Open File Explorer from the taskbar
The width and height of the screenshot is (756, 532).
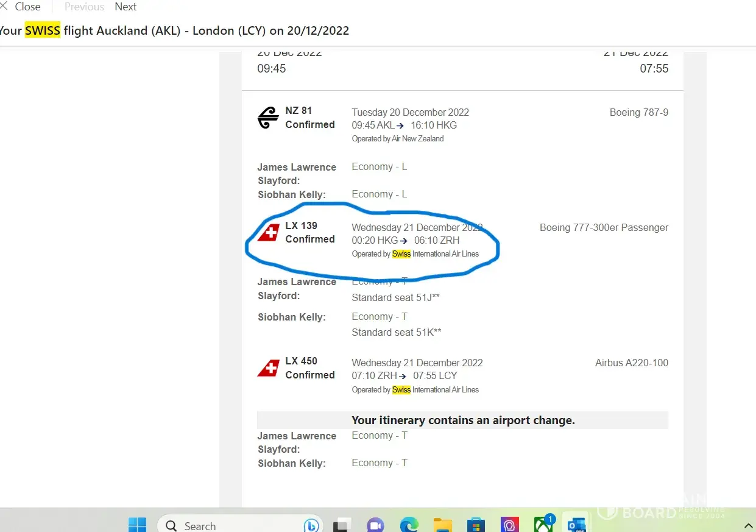coord(443,525)
